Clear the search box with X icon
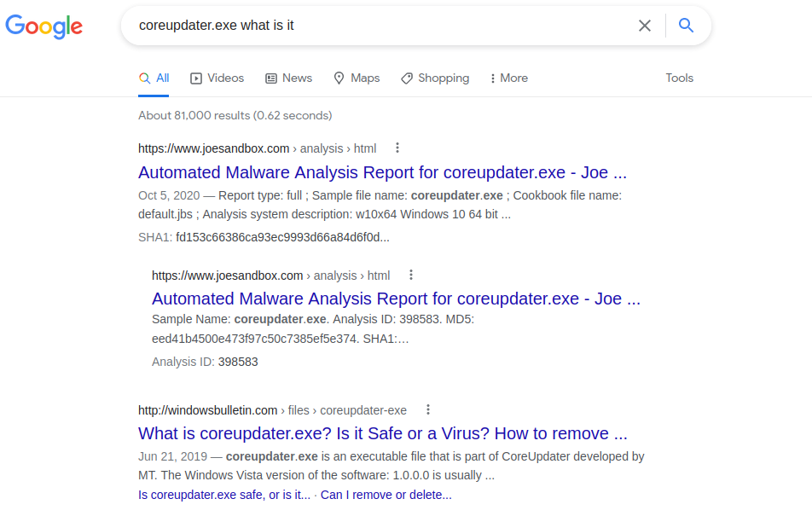 [644, 26]
